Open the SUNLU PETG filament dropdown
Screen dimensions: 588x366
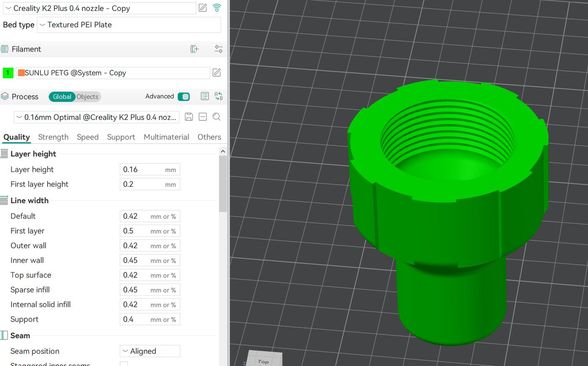(x=113, y=73)
